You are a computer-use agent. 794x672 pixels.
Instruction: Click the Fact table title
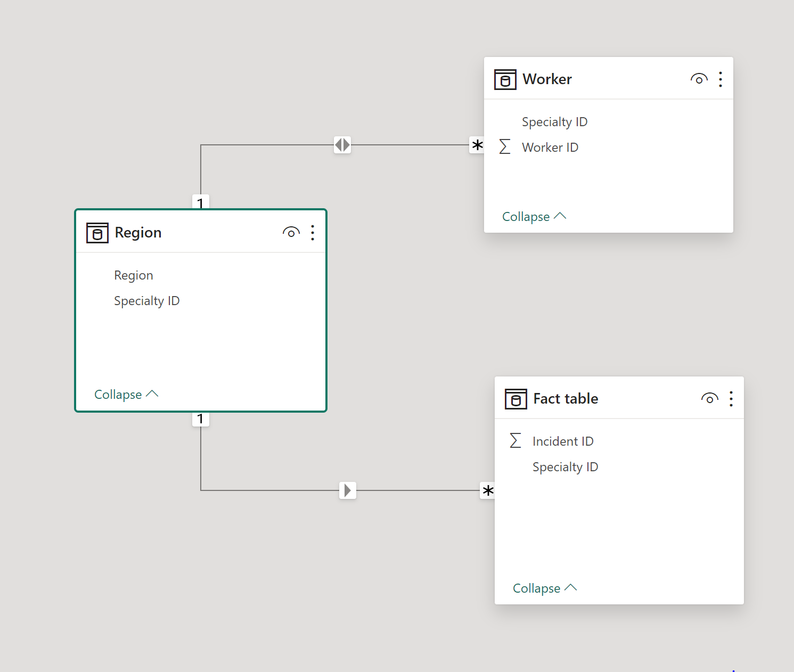point(566,399)
